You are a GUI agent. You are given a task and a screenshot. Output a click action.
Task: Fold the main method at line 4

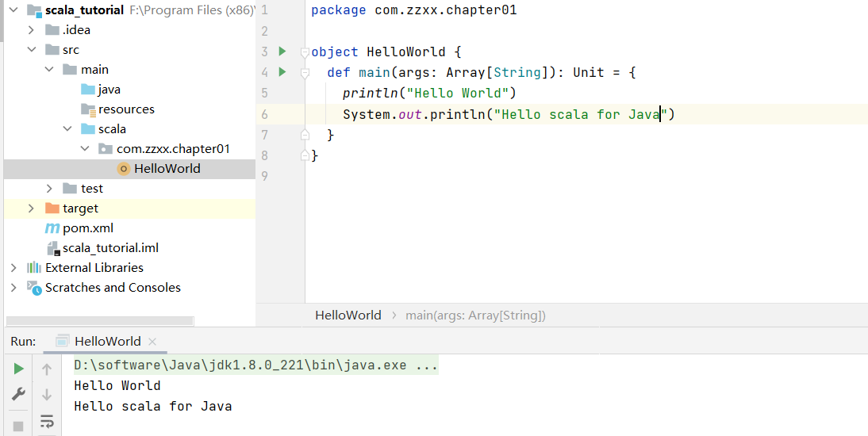pyautogui.click(x=304, y=73)
